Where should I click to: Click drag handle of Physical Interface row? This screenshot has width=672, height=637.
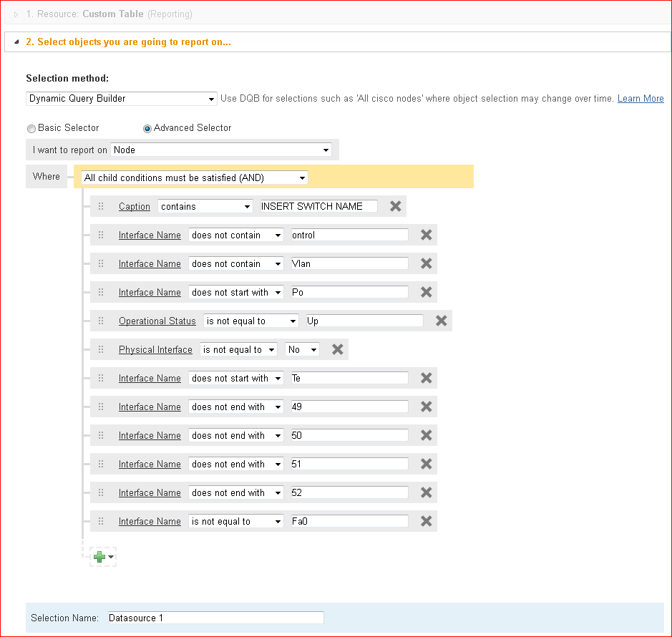click(x=101, y=349)
